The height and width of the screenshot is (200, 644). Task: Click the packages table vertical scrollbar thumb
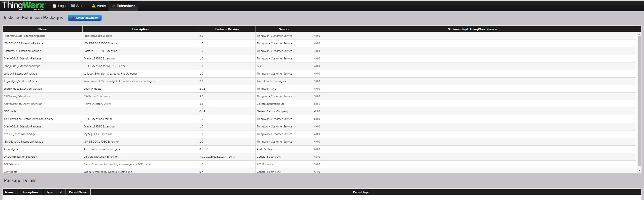click(639, 101)
